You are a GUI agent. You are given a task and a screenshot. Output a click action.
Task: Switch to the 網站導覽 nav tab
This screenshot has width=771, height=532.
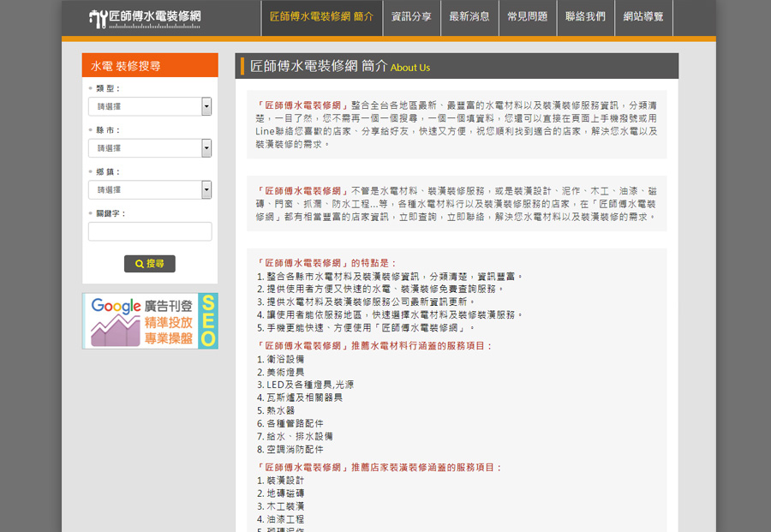click(x=643, y=18)
